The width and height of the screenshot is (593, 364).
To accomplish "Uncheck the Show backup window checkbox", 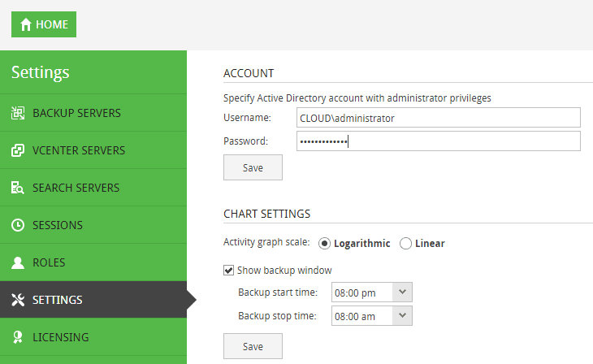I will 228,270.
